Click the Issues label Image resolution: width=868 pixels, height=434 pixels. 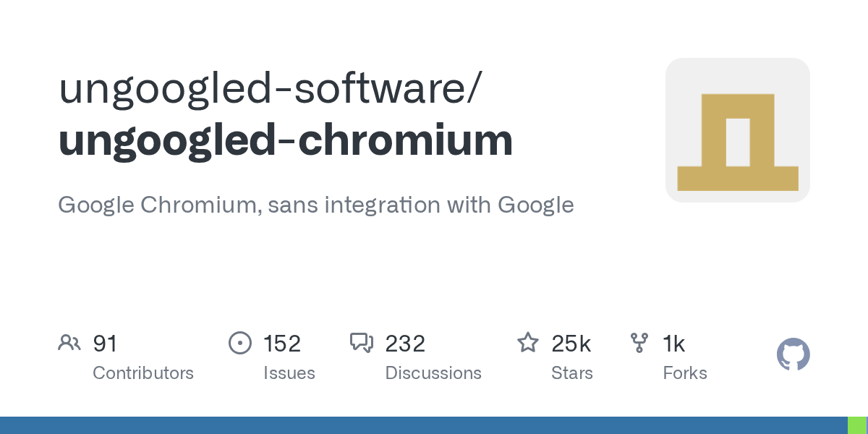(289, 373)
